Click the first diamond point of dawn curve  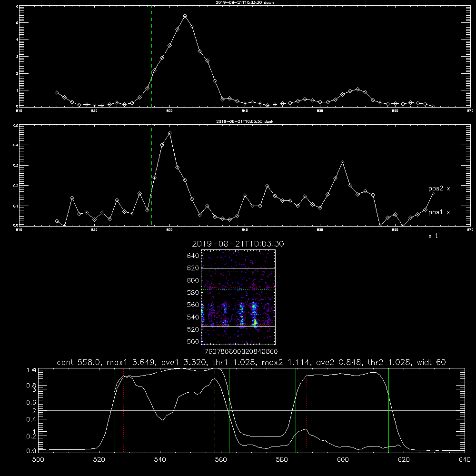pyautogui.click(x=57, y=93)
